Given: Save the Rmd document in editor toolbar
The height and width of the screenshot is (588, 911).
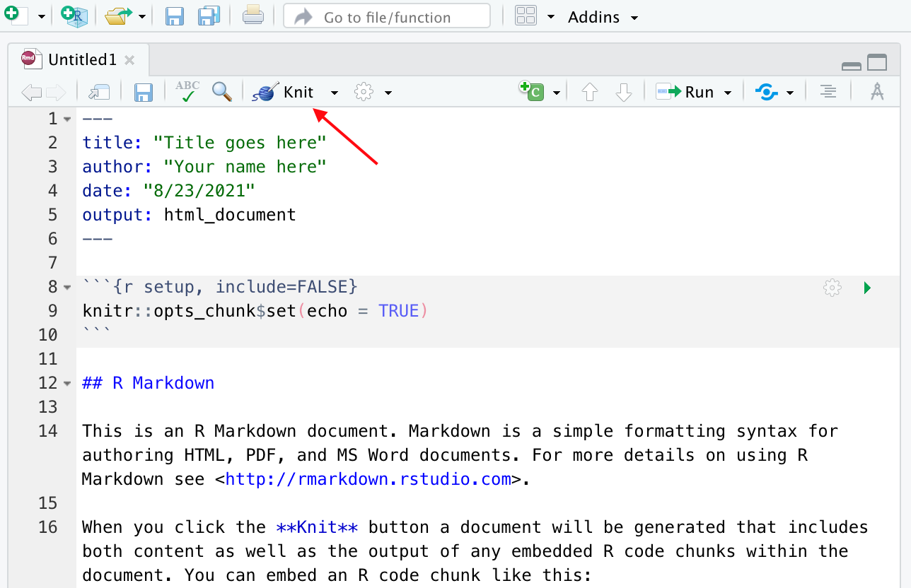Looking at the screenshot, I should [144, 92].
